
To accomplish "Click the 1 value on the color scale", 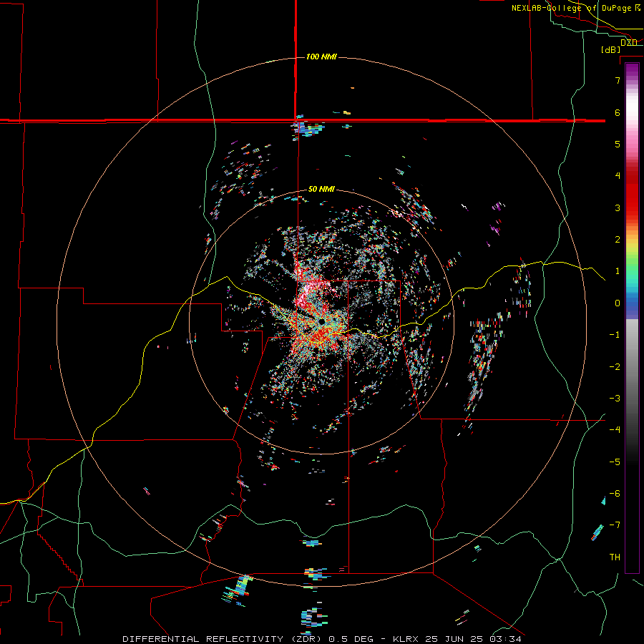I will pos(618,271).
